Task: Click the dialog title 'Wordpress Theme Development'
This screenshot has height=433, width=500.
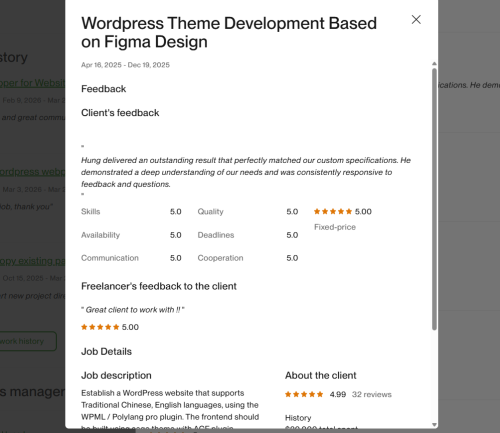Action: tap(229, 33)
